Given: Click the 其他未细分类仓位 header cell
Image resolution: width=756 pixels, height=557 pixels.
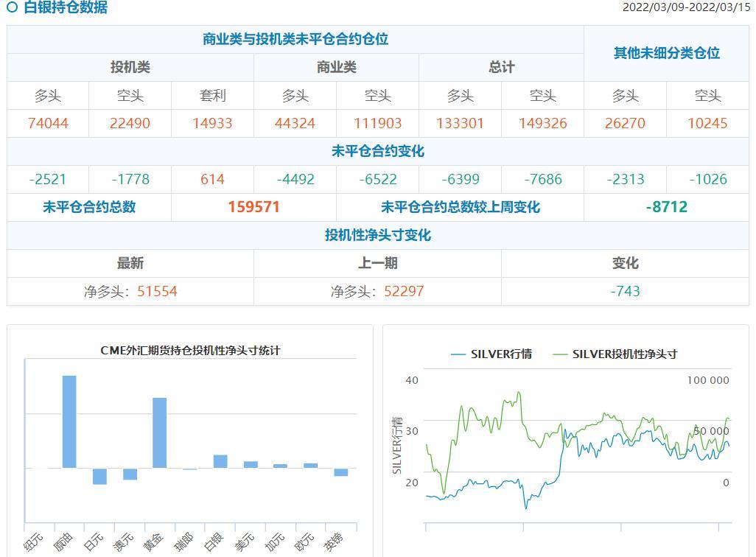Looking at the screenshot, I should pyautogui.click(x=666, y=53).
